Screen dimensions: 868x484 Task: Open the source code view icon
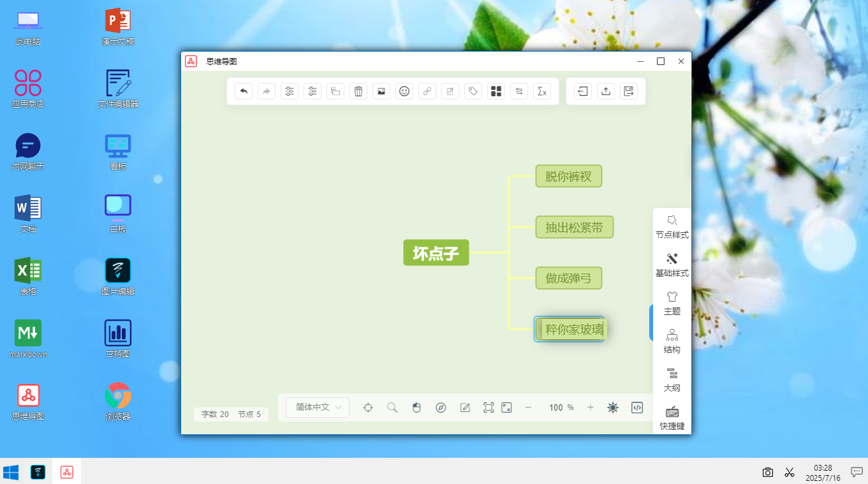click(637, 407)
